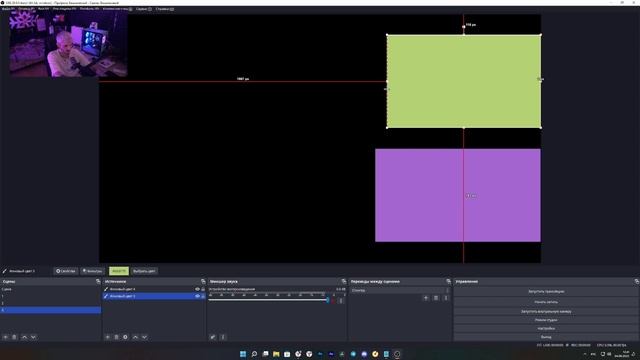Screen dimensions: 640x360
Task: Undock the Scenes panel with float icon
Action: point(98,281)
